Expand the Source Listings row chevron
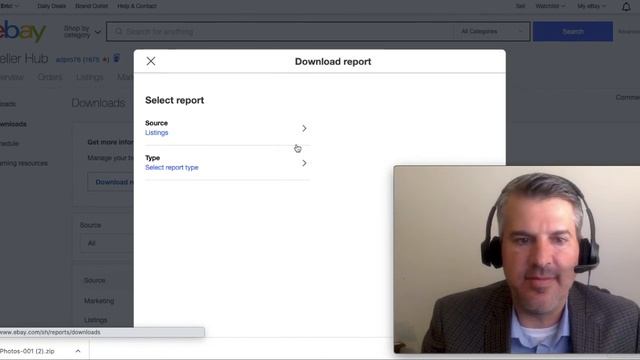The width and height of the screenshot is (640, 360). click(x=304, y=128)
